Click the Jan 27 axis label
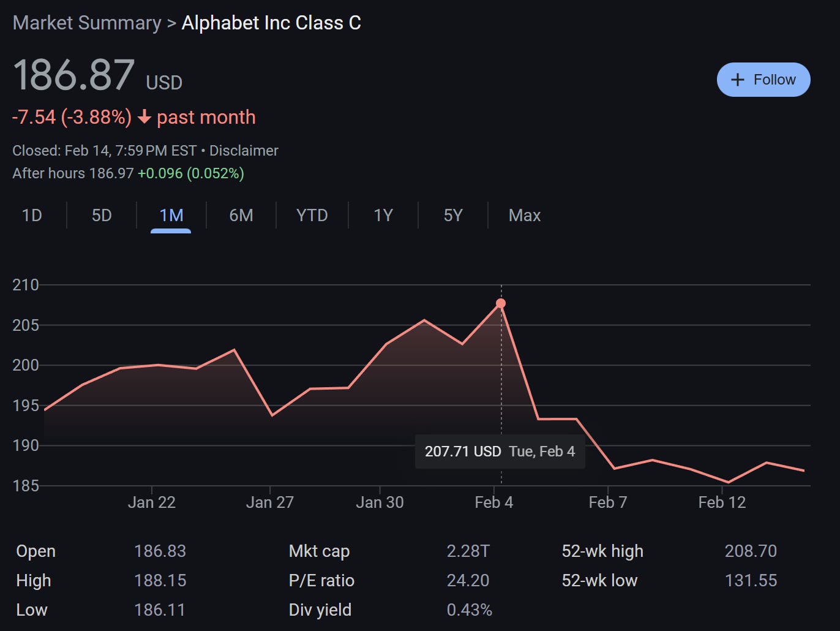 (x=270, y=502)
